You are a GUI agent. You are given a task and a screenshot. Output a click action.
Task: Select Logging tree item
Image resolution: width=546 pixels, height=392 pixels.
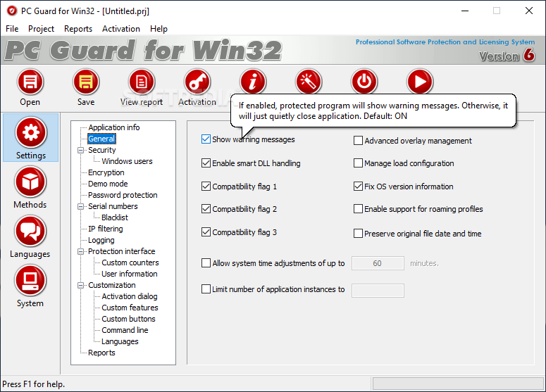click(101, 241)
